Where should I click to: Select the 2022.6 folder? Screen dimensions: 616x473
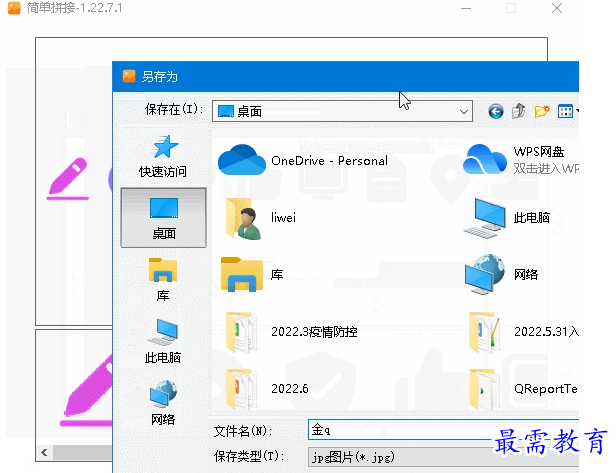[267, 389]
